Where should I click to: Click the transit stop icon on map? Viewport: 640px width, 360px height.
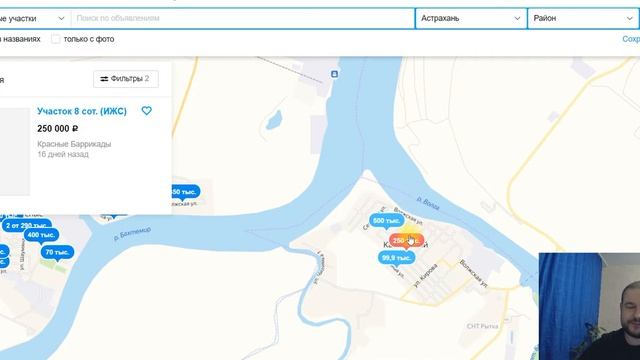coord(334,74)
